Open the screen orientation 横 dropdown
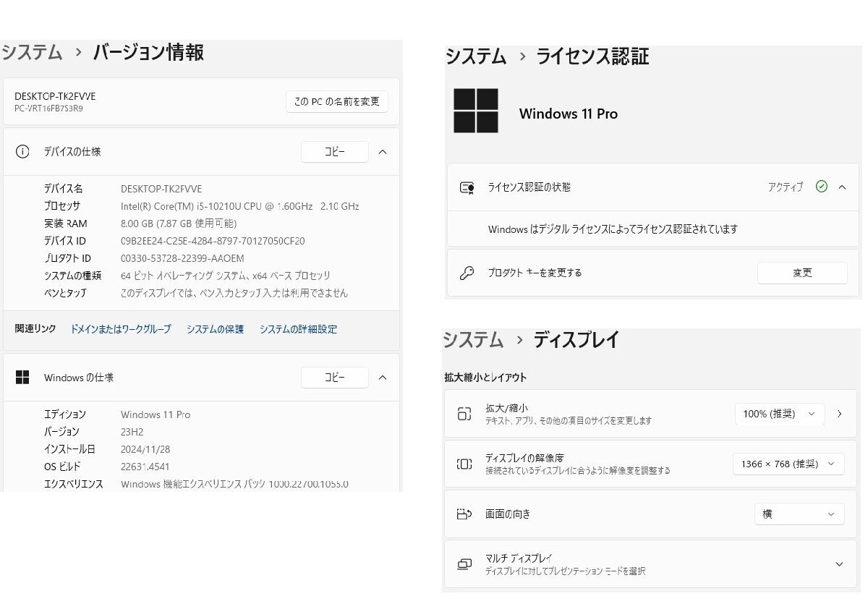The width and height of the screenshot is (868, 604). (x=799, y=514)
